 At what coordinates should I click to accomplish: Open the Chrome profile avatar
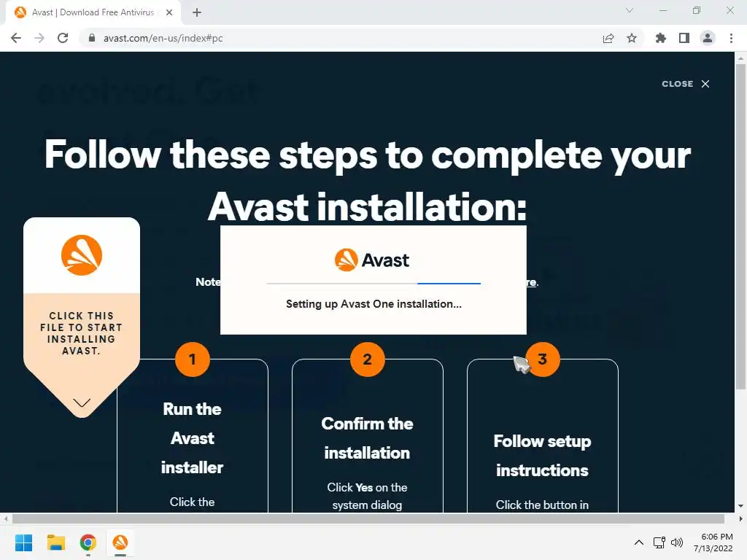pyautogui.click(x=708, y=38)
